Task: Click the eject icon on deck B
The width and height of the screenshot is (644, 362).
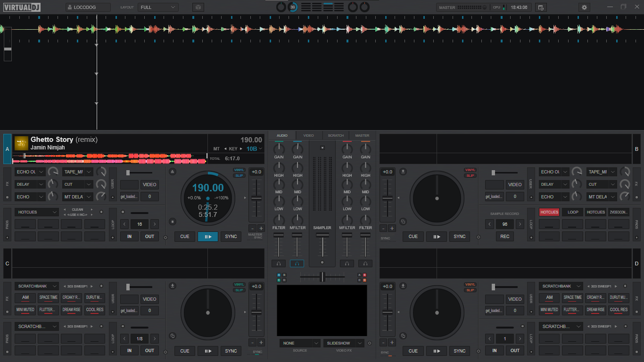Action: (404, 172)
